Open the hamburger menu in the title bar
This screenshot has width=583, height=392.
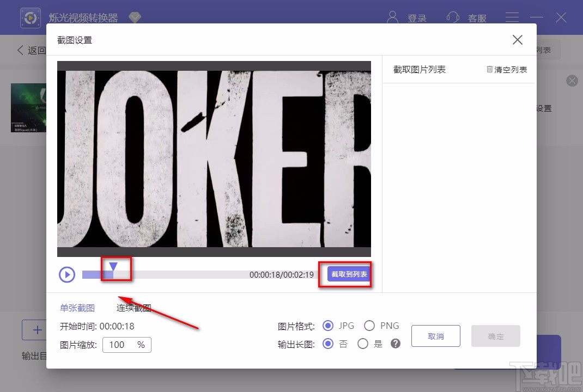point(512,17)
